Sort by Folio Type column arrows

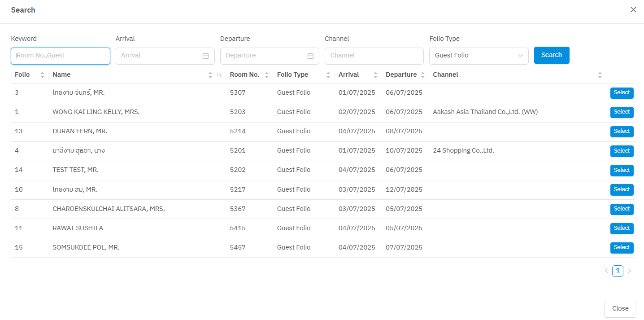pyautogui.click(x=328, y=75)
